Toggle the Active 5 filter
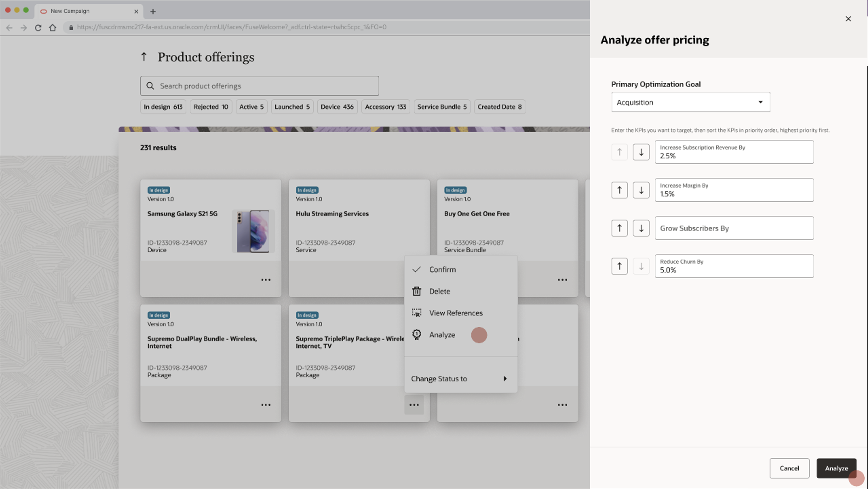The width and height of the screenshot is (868, 489). pyautogui.click(x=251, y=107)
